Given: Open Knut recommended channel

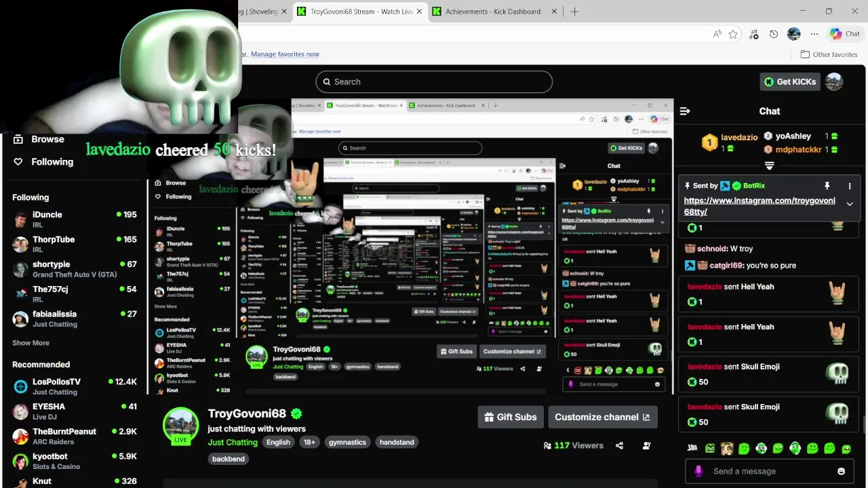Looking at the screenshot, I should click(x=75, y=481).
